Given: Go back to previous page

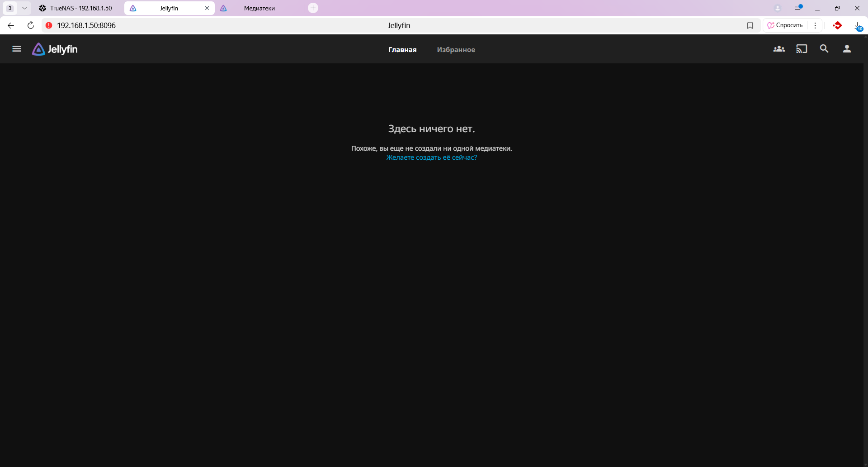Looking at the screenshot, I should 11,25.
